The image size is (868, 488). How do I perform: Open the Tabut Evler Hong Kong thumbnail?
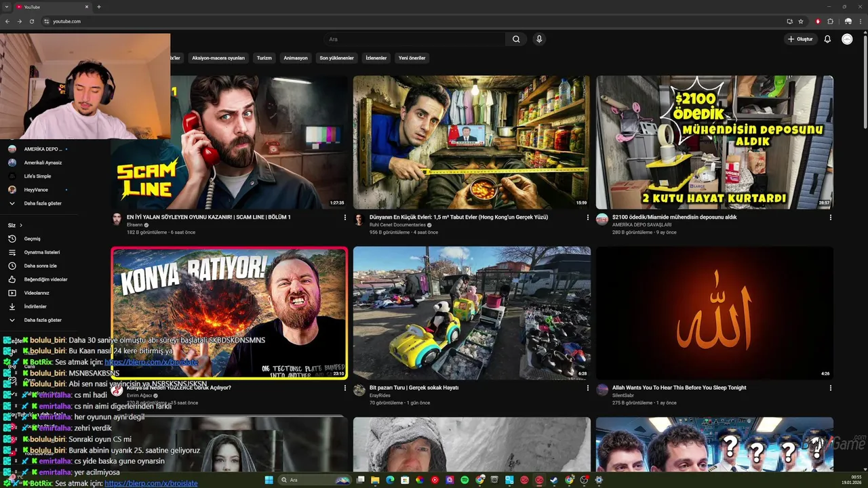(x=471, y=142)
